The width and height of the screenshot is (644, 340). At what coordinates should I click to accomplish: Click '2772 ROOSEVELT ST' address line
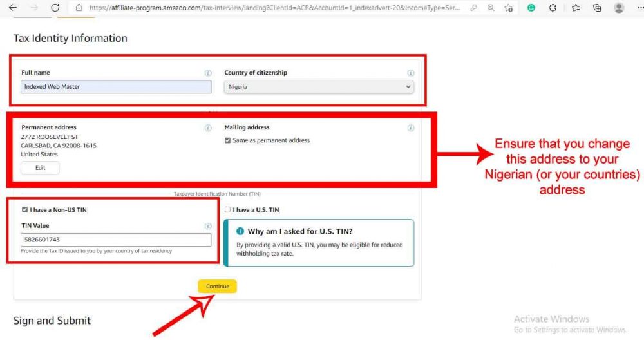(50, 137)
